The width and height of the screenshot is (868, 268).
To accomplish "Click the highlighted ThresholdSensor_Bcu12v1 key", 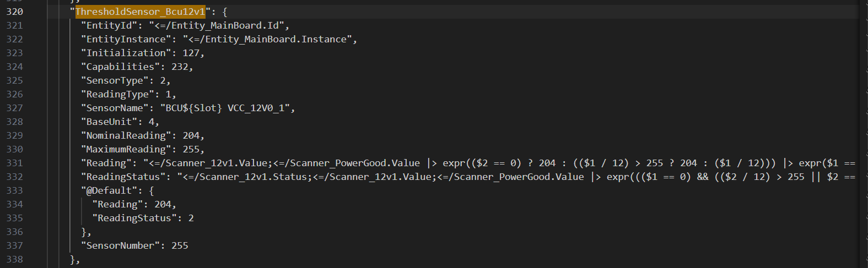I will [x=140, y=12].
